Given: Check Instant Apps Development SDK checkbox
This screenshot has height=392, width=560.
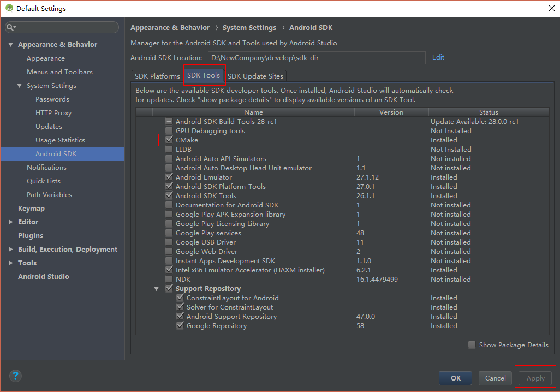Looking at the screenshot, I should click(169, 260).
